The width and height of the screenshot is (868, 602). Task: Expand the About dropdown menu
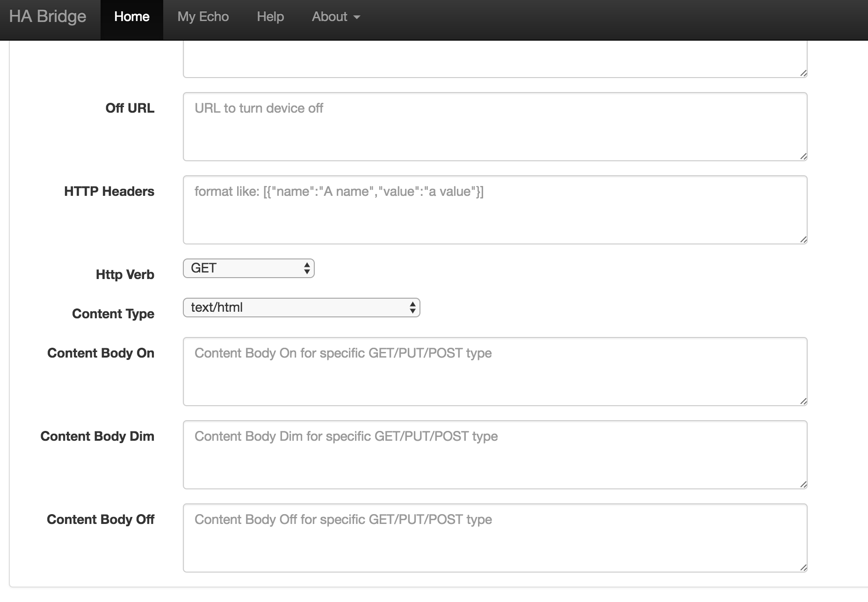(336, 17)
